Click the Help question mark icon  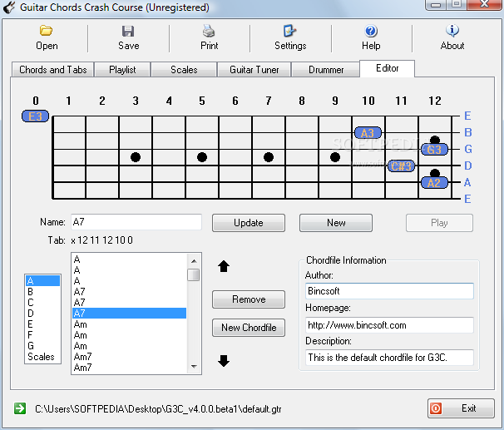click(x=371, y=31)
